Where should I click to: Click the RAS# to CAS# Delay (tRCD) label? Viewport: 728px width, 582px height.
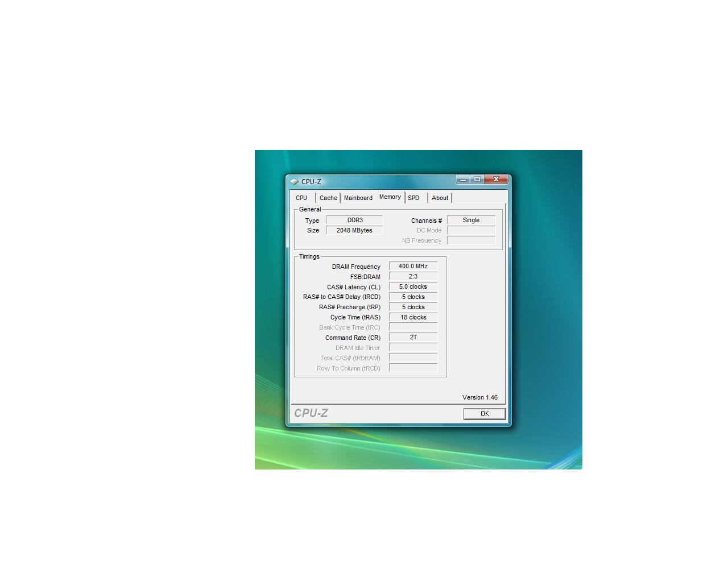[x=342, y=297]
